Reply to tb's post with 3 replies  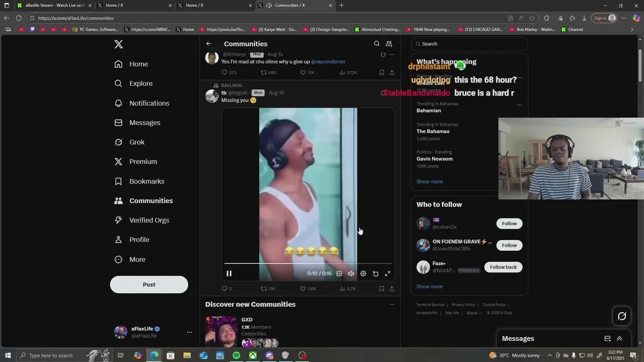(x=227, y=289)
